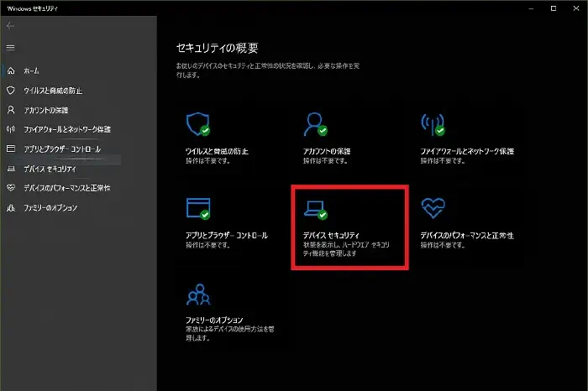Image resolution: width=588 pixels, height=391 pixels.
Task: Open the ファイアウォールとネットワーク保護 tile title
Action: pyautogui.click(x=467, y=151)
